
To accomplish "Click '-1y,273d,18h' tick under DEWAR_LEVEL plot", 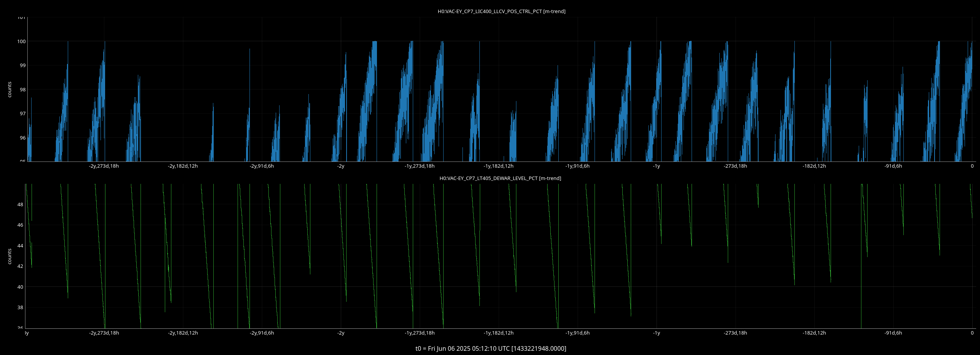I will 420,333.
